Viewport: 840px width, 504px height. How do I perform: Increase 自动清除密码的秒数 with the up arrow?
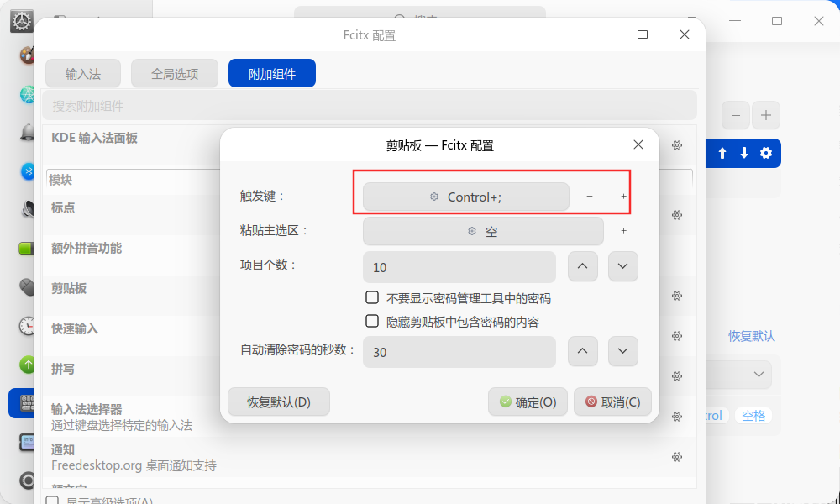coord(583,351)
